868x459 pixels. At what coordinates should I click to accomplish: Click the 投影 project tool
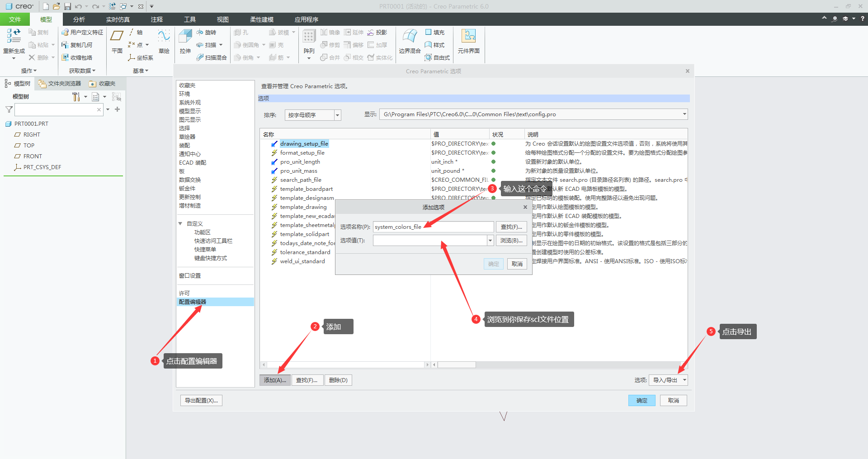(x=377, y=33)
